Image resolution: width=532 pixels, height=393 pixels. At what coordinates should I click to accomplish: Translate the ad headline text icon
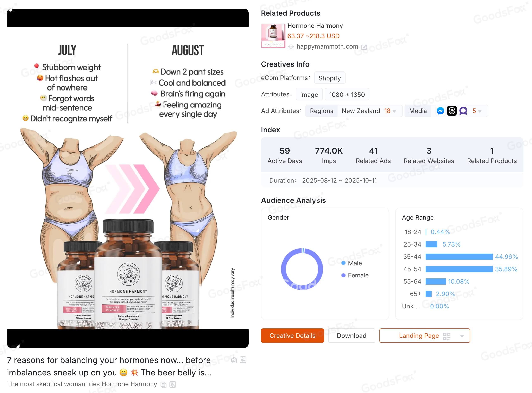tap(243, 360)
